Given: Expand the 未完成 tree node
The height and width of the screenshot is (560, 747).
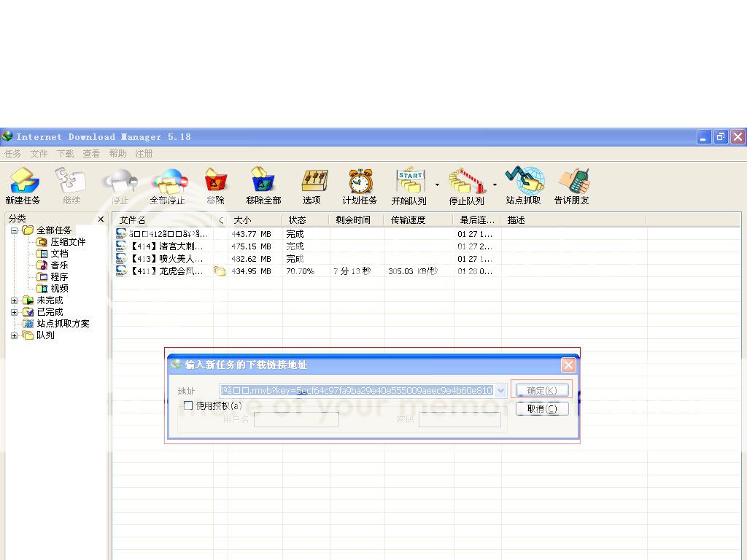Looking at the screenshot, I should 15,300.
